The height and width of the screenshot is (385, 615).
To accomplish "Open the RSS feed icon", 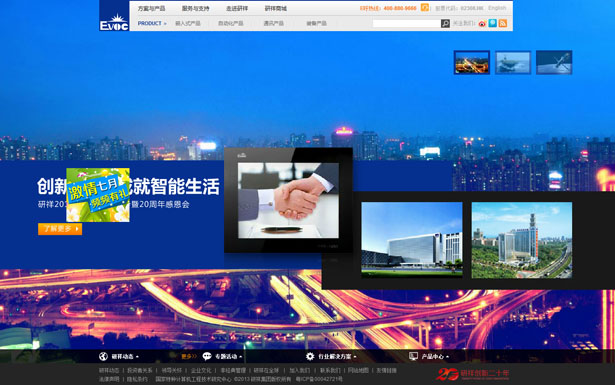I will (x=503, y=23).
